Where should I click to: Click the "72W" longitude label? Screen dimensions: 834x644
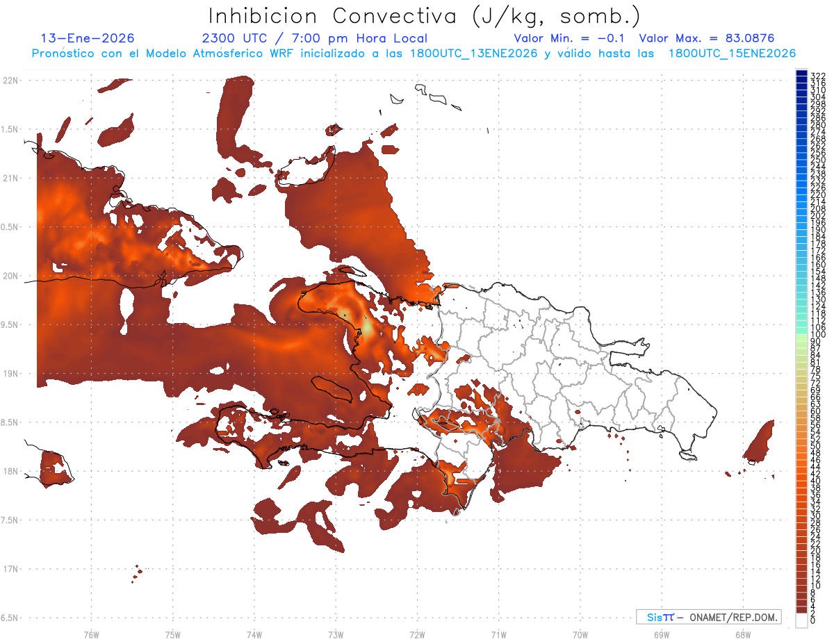417,634
